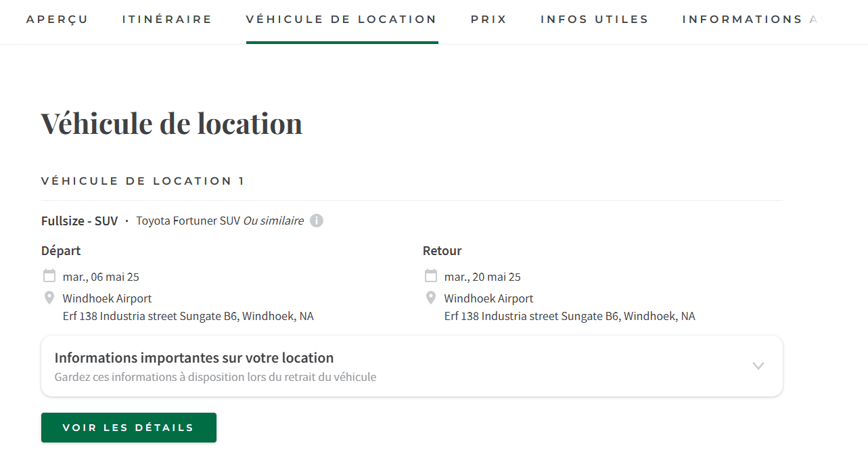Viewport: 868px width, 454px height.
Task: Click the Départ Windhoek Airport location name
Action: coord(107,298)
